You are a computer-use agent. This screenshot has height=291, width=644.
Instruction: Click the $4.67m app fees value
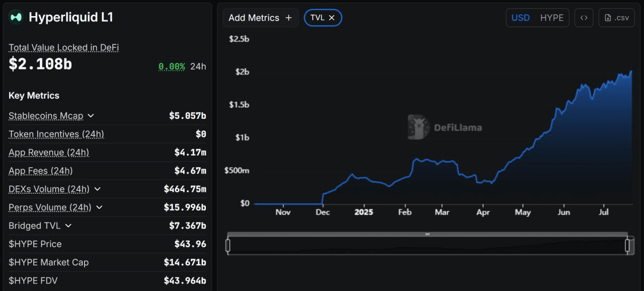[x=190, y=171]
